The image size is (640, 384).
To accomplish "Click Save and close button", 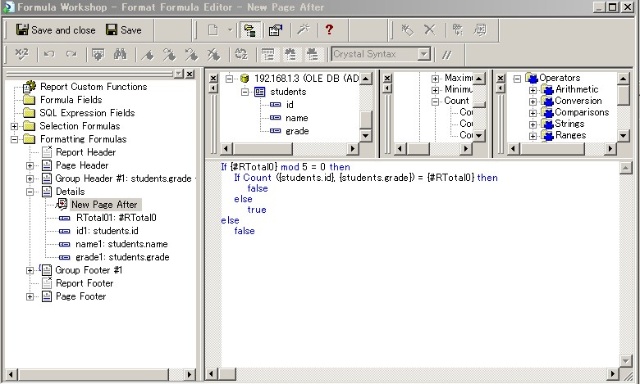I will pyautogui.click(x=55, y=30).
